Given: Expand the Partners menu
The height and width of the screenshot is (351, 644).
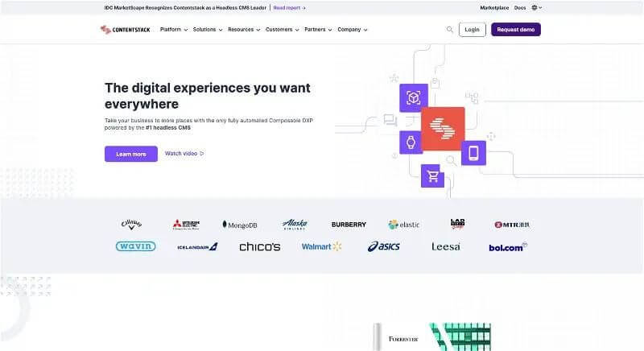Looking at the screenshot, I should 318,30.
